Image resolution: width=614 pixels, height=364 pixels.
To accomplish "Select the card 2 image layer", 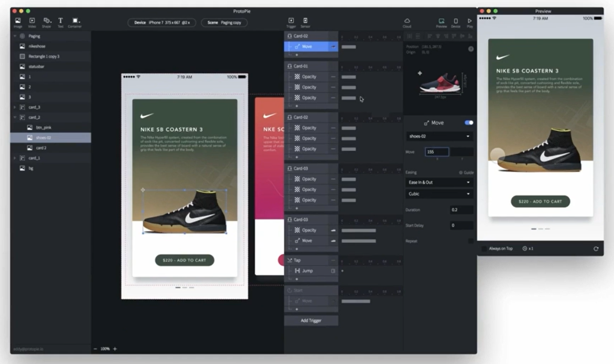I will tap(51, 148).
